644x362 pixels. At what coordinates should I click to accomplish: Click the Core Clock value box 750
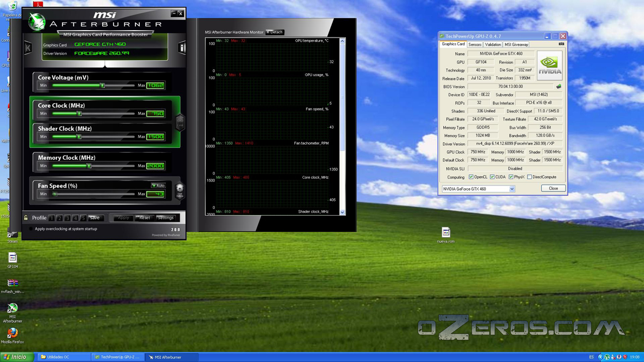click(155, 114)
